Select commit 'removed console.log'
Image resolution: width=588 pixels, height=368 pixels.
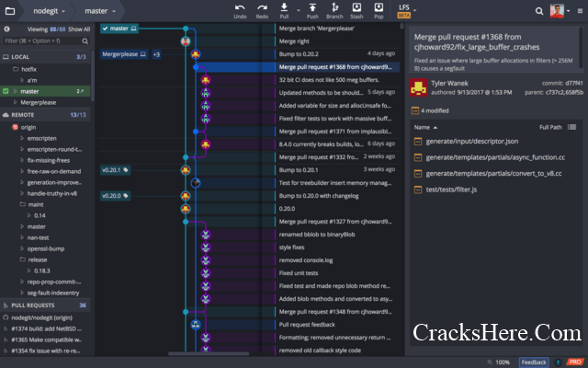coord(306,260)
